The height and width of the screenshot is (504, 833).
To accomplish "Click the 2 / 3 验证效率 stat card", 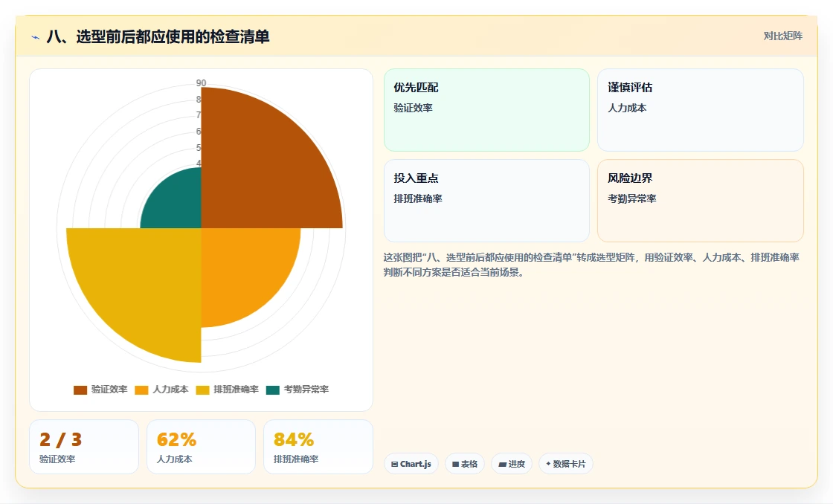I will pos(84,447).
